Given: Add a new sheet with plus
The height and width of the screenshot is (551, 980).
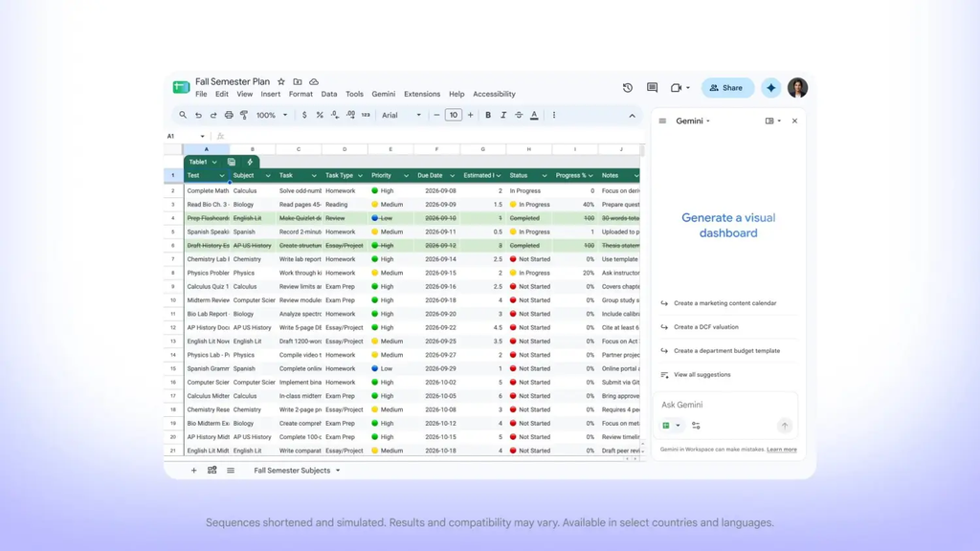Looking at the screenshot, I should [x=193, y=471].
